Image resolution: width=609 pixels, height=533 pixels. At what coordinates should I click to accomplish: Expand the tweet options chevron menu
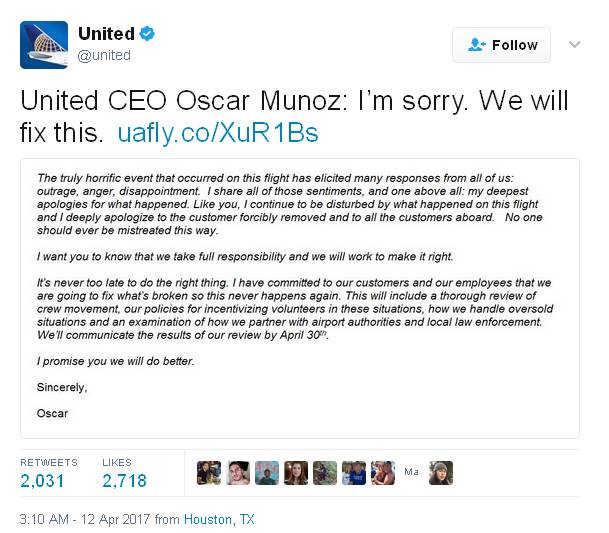click(x=574, y=45)
